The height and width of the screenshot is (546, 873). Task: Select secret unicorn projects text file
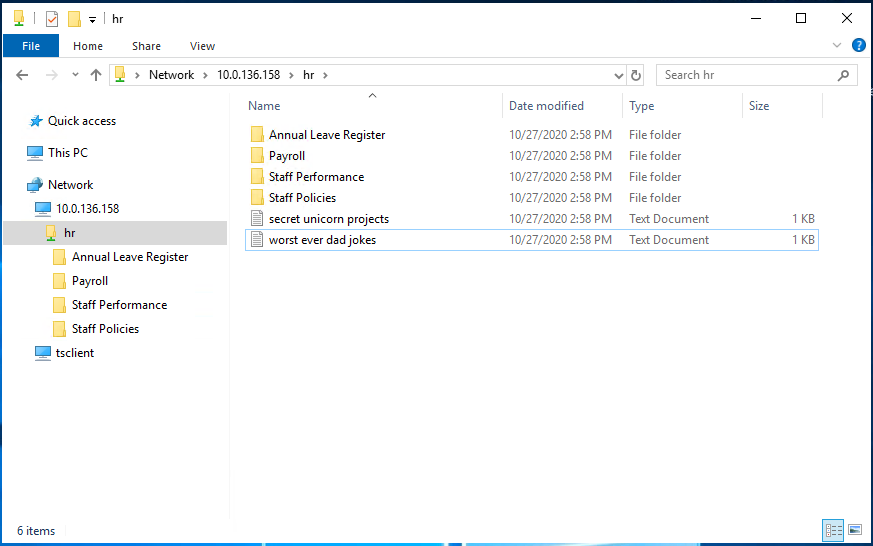(x=328, y=219)
